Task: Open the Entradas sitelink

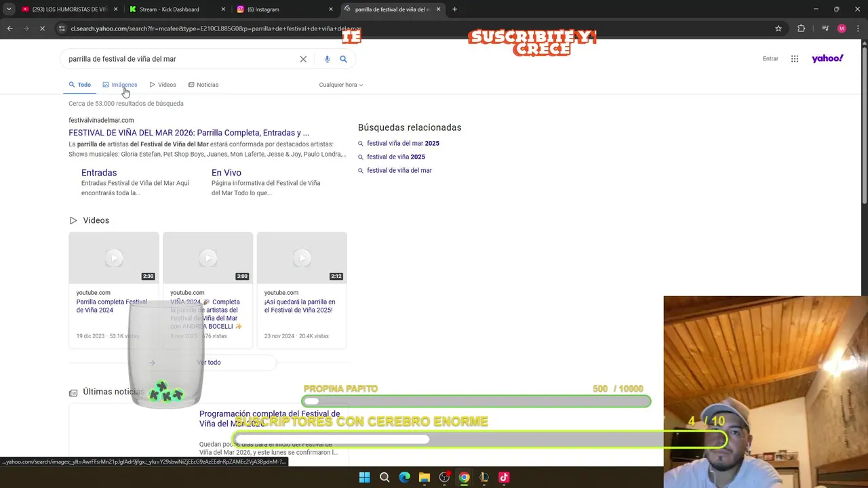Action: (x=99, y=173)
